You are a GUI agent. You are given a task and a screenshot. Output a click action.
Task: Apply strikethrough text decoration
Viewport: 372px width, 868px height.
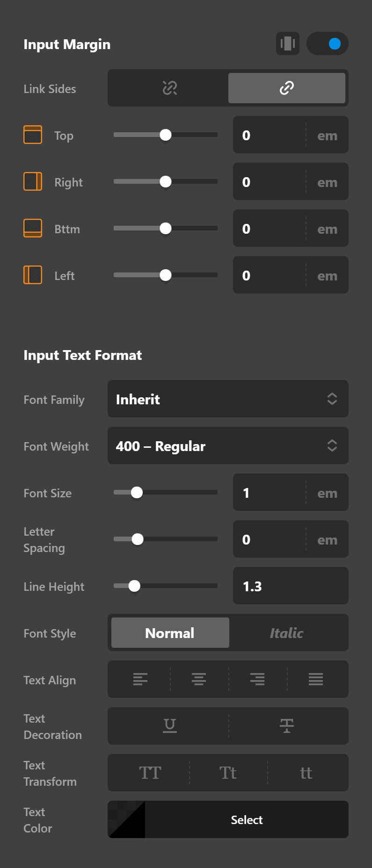[286, 726]
